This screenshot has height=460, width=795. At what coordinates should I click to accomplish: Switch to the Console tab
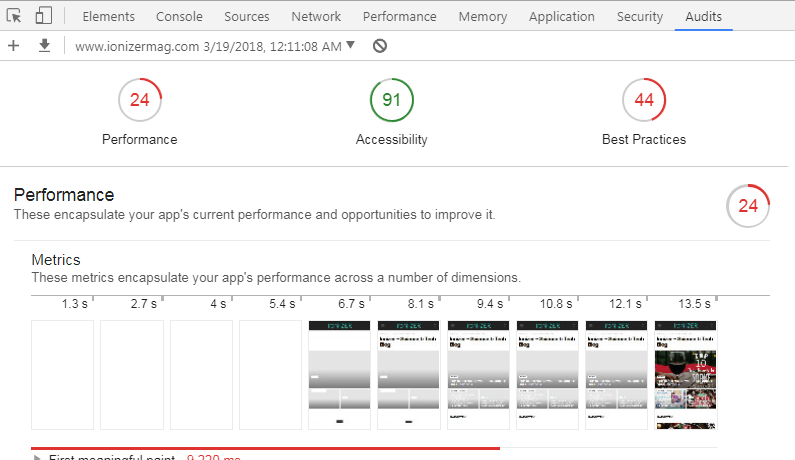pos(179,16)
